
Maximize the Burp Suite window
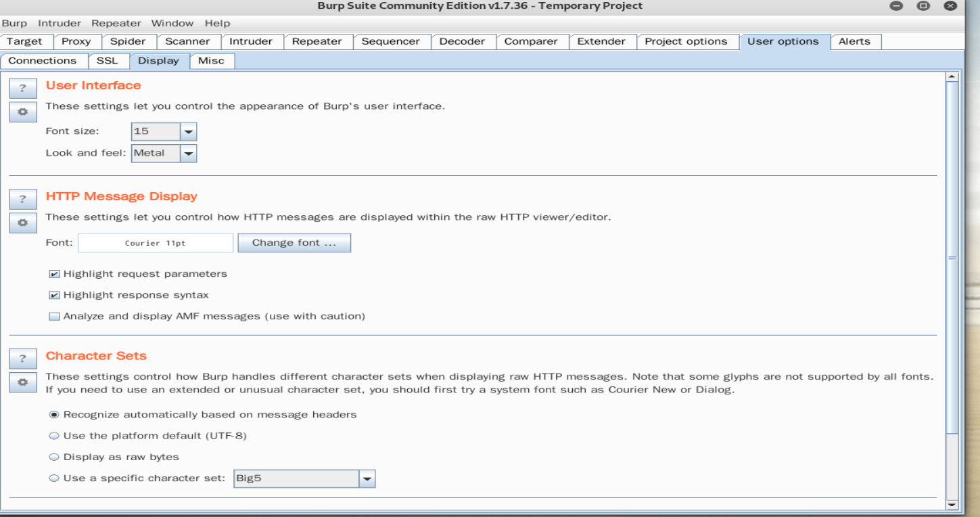[x=924, y=6]
